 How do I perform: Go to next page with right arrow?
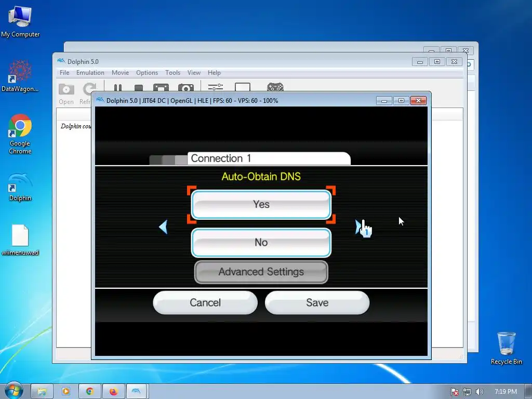(358, 227)
